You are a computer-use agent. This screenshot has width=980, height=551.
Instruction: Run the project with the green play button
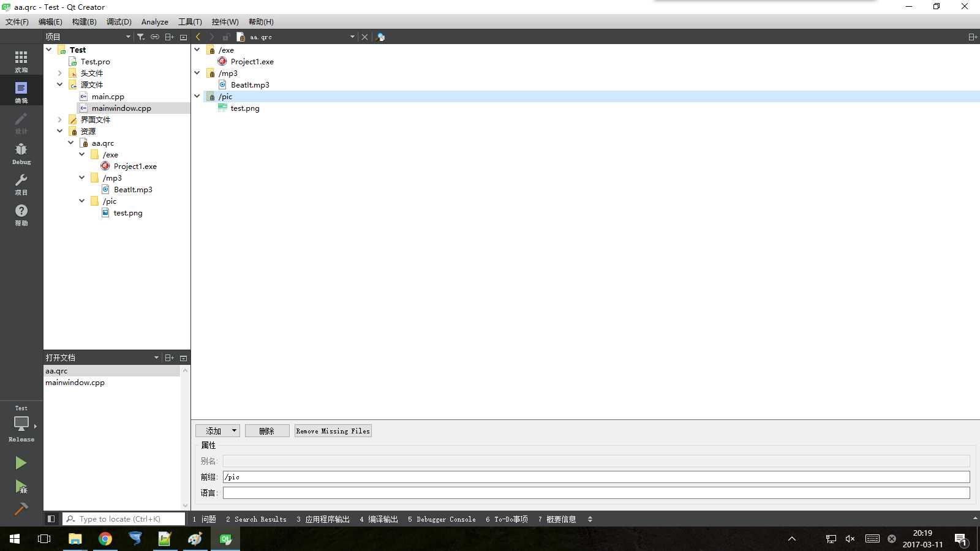pyautogui.click(x=21, y=463)
